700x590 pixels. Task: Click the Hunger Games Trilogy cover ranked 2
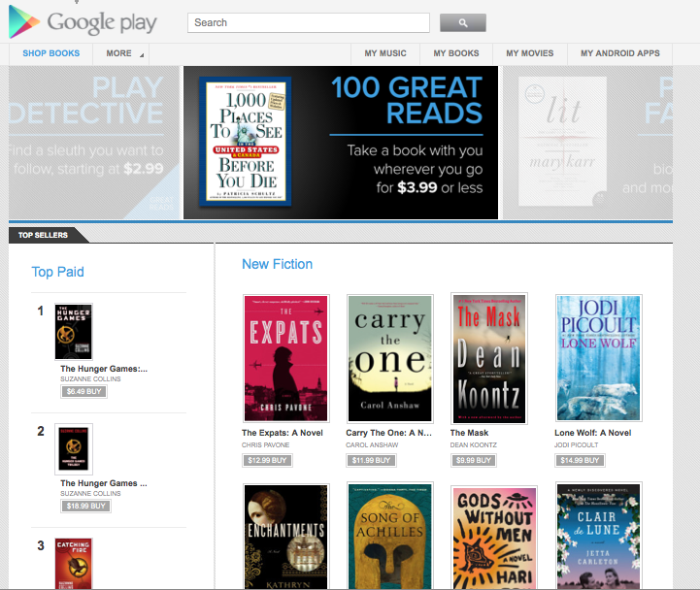(x=74, y=448)
